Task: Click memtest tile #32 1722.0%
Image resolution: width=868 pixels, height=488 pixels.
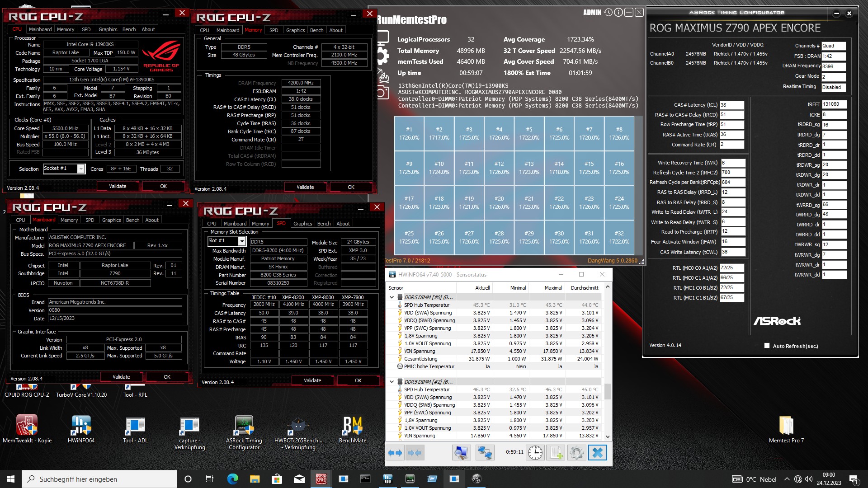Action: pyautogui.click(x=619, y=238)
